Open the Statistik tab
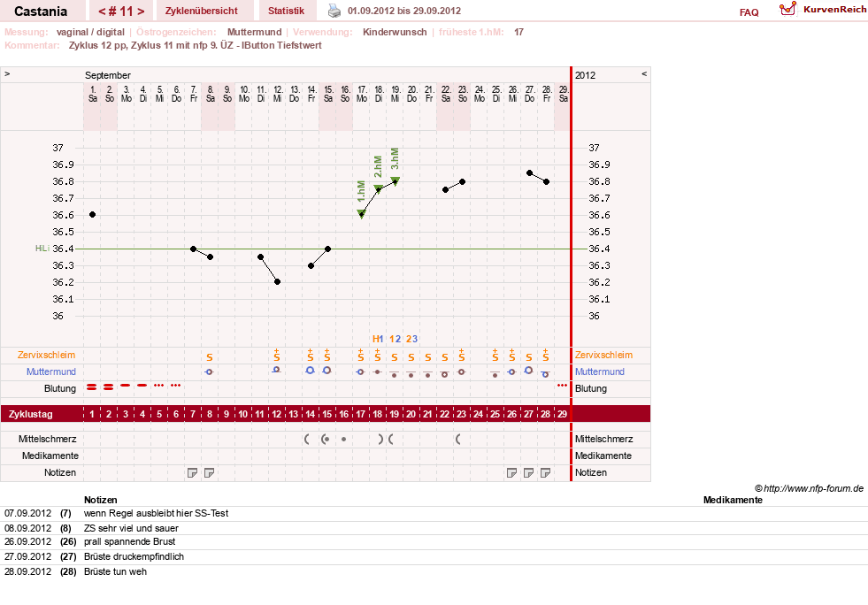The height and width of the screenshot is (605, 868). click(x=286, y=11)
